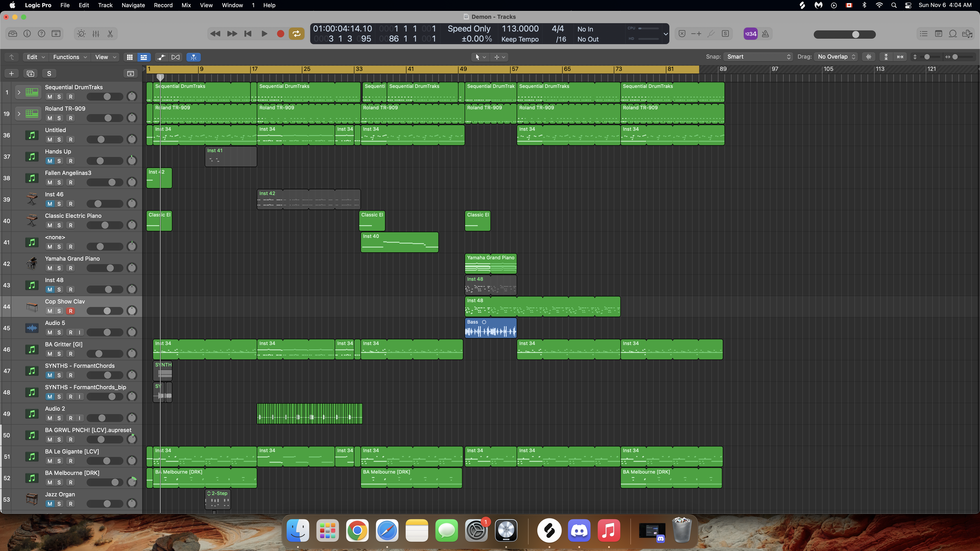The height and width of the screenshot is (551, 980).
Task: Open the Drag No Overlap dropdown
Action: coord(836,57)
